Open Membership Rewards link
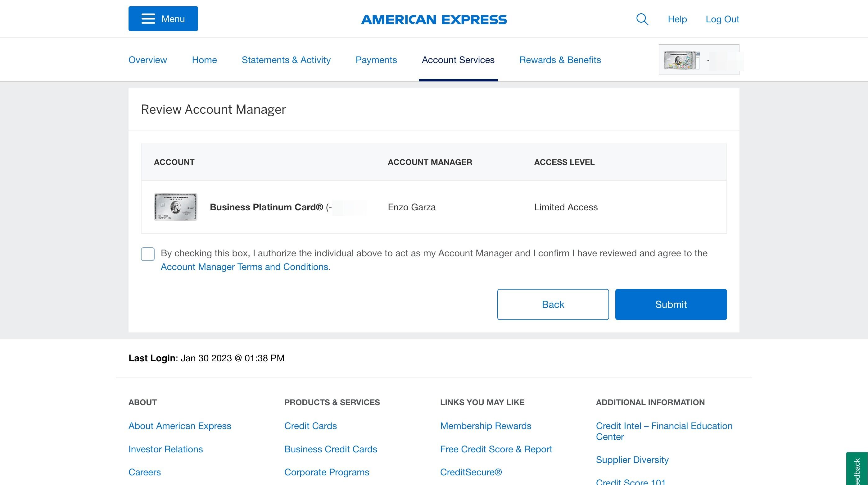 (x=486, y=426)
